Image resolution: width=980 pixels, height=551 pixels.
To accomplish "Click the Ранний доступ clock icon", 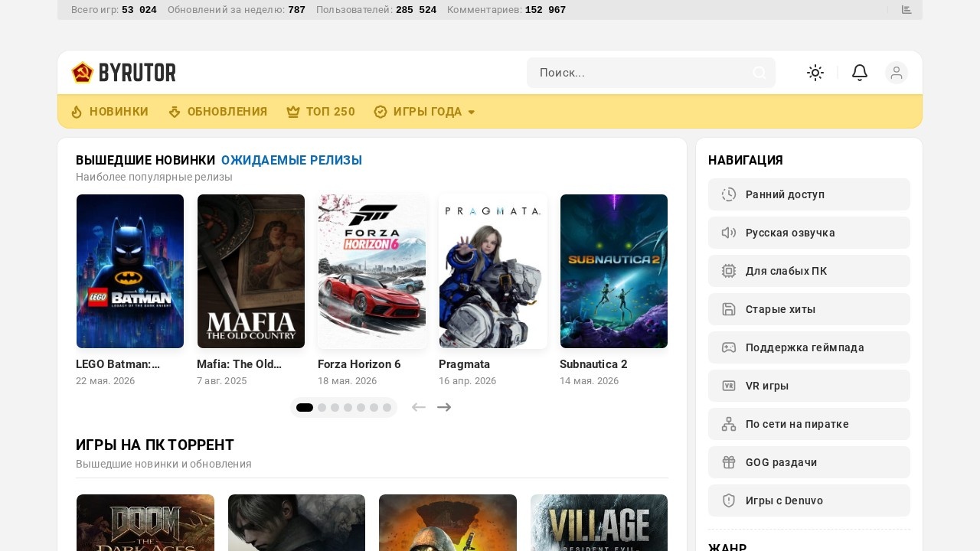I will [729, 194].
